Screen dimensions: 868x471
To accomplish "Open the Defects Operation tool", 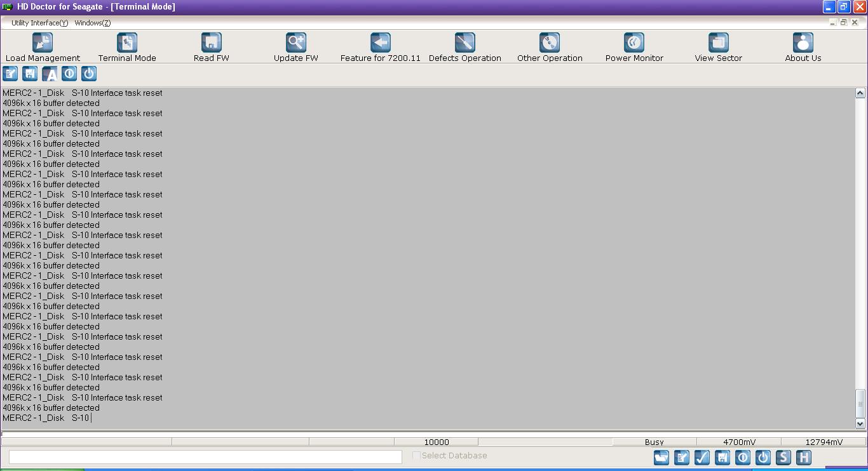I will 465,48.
